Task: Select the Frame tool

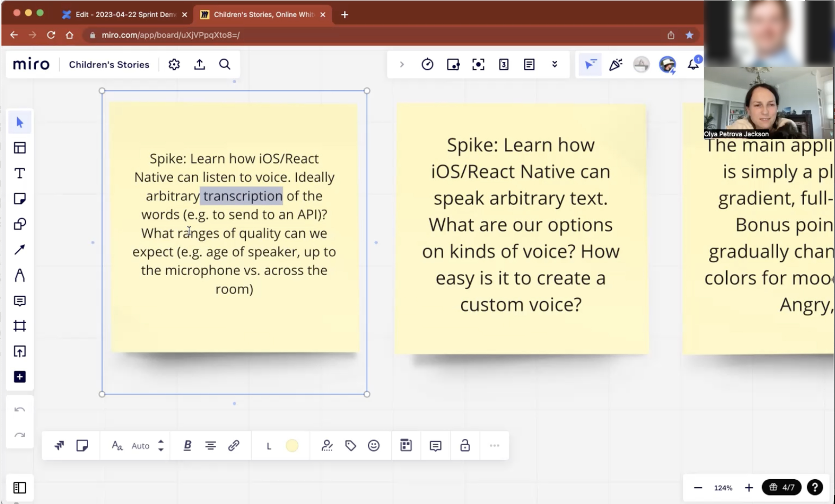Action: (20, 326)
